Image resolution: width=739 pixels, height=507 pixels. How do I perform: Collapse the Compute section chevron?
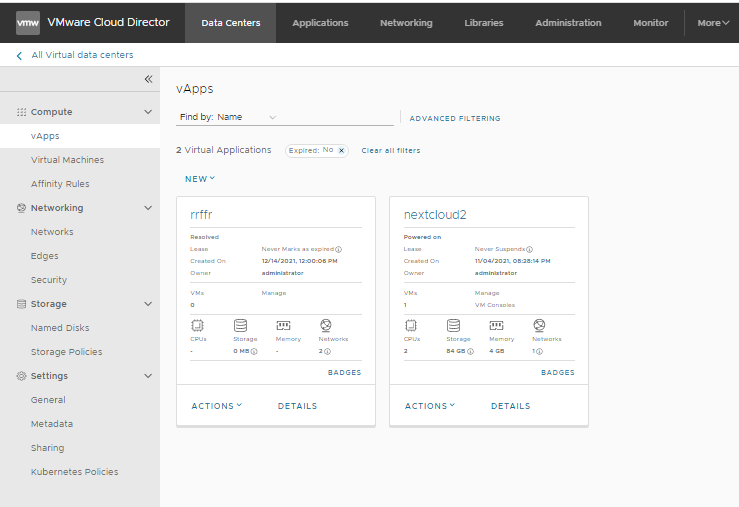[x=148, y=112]
